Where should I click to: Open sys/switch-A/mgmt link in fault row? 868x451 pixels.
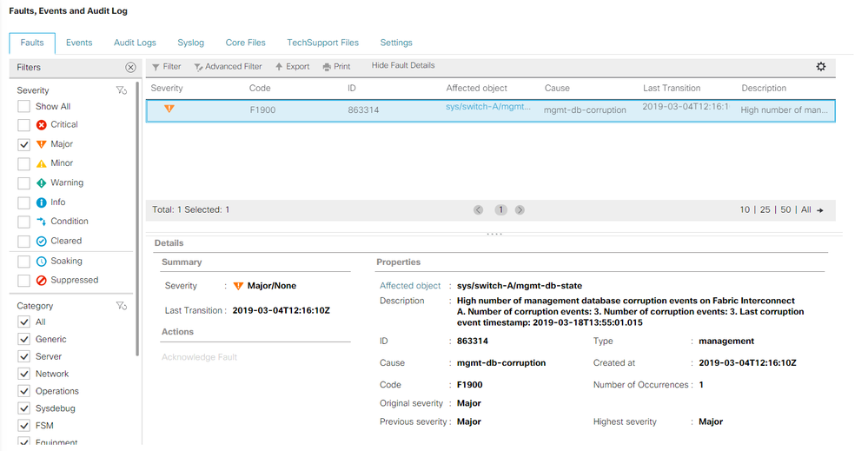tap(488, 107)
